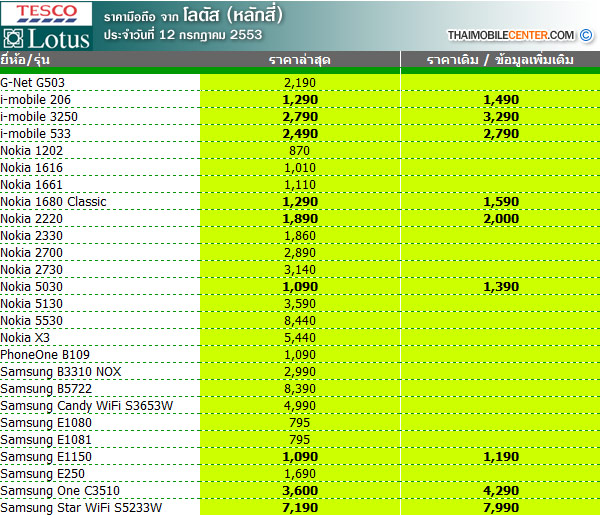This screenshot has width=600, height=515.
Task: Click Nokia 1616 price 1,010
Action: coord(300,168)
